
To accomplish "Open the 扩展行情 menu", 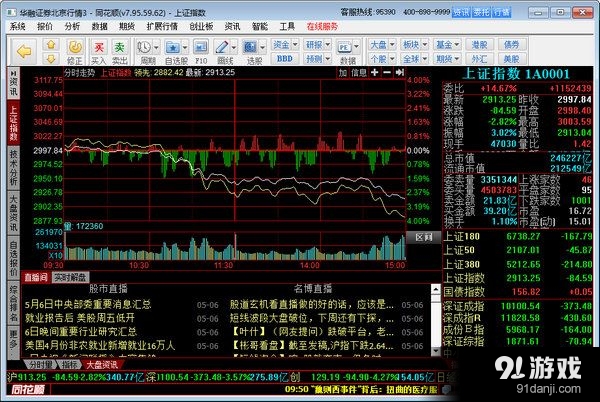I will pos(162,26).
